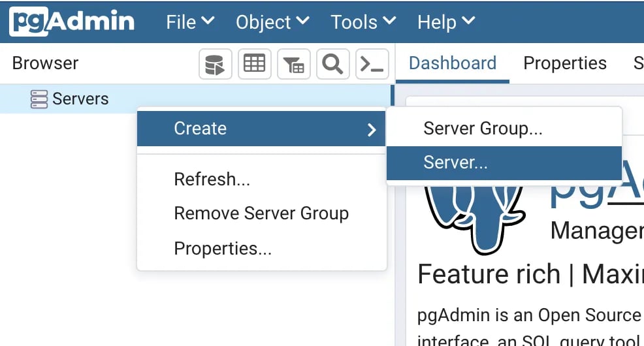Open Search Objects magnifier icon
The image size is (644, 346).
(x=332, y=64)
